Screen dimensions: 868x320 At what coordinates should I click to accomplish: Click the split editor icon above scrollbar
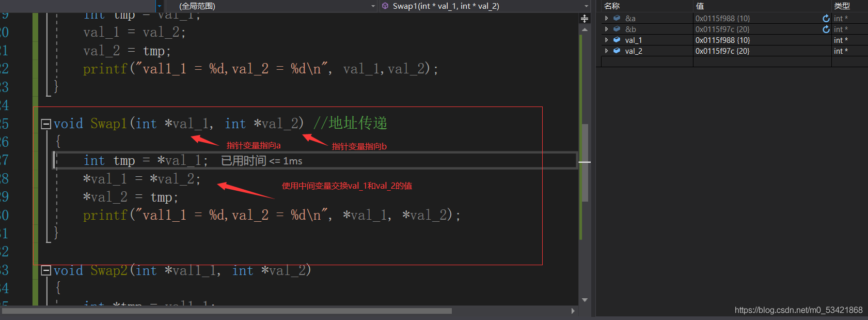[585, 19]
